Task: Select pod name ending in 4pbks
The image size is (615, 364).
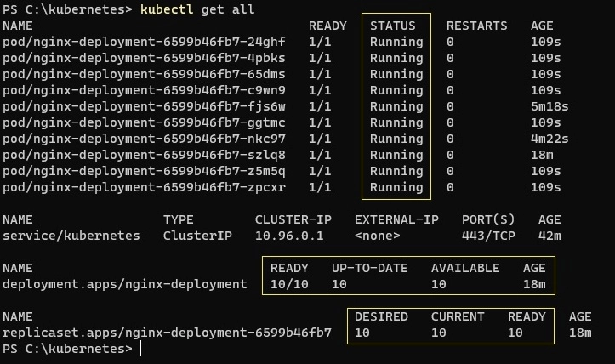Action: point(144,58)
